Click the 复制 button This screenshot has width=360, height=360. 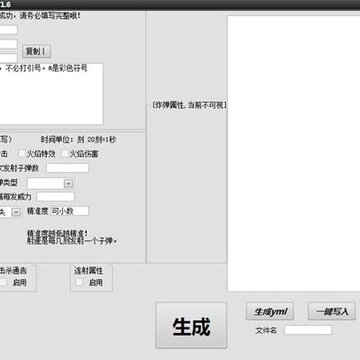tap(36, 51)
